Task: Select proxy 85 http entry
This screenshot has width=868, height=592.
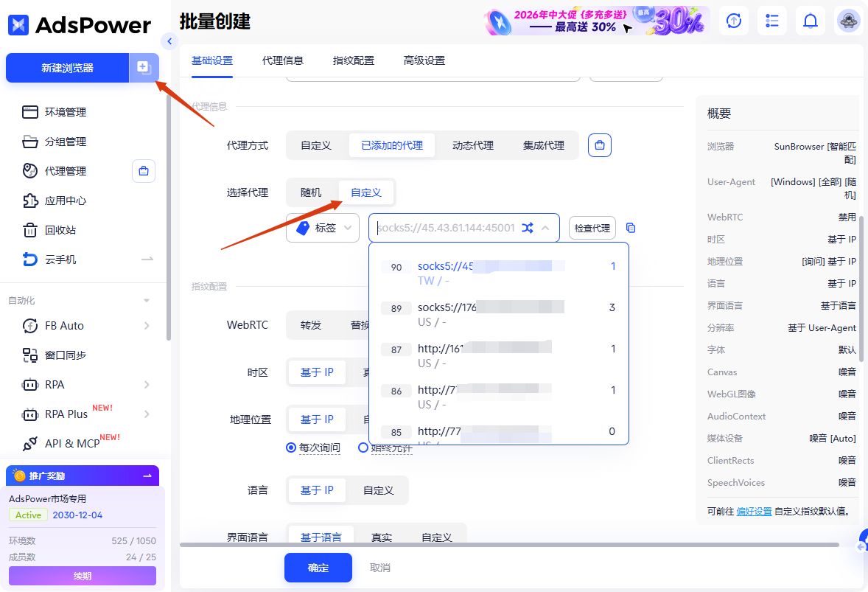Action: [499, 433]
